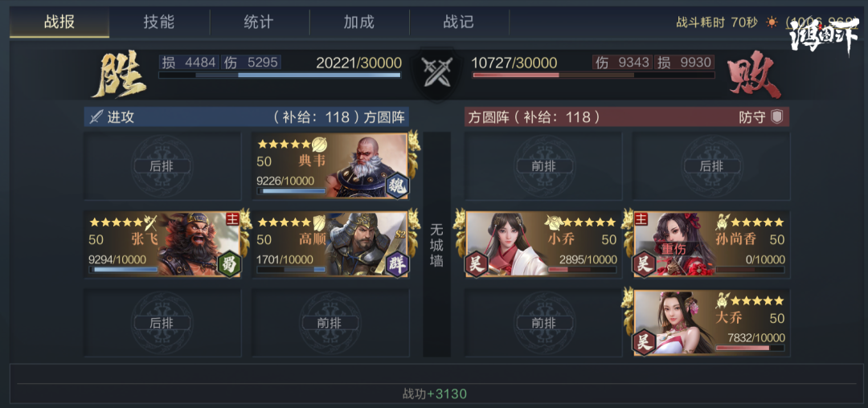Click the 群 faction badge on 高顺
This screenshot has width=868, height=408.
coord(396,263)
